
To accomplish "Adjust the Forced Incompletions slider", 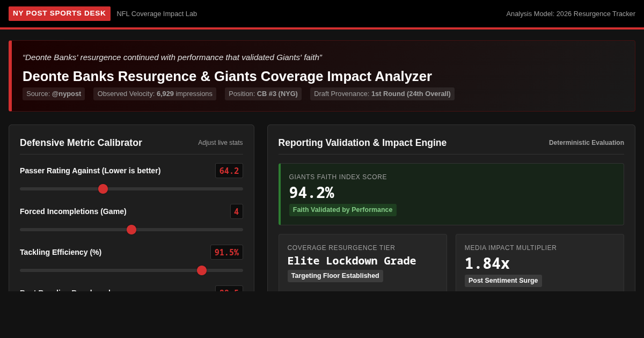I will (131, 230).
